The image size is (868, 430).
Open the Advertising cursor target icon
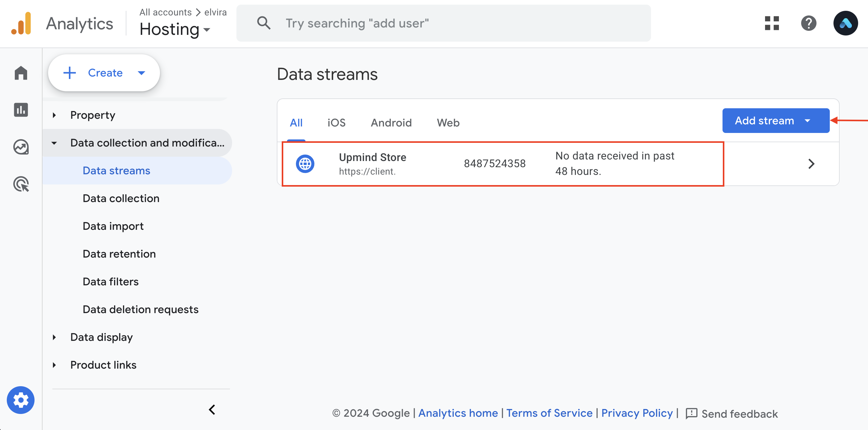point(21,184)
